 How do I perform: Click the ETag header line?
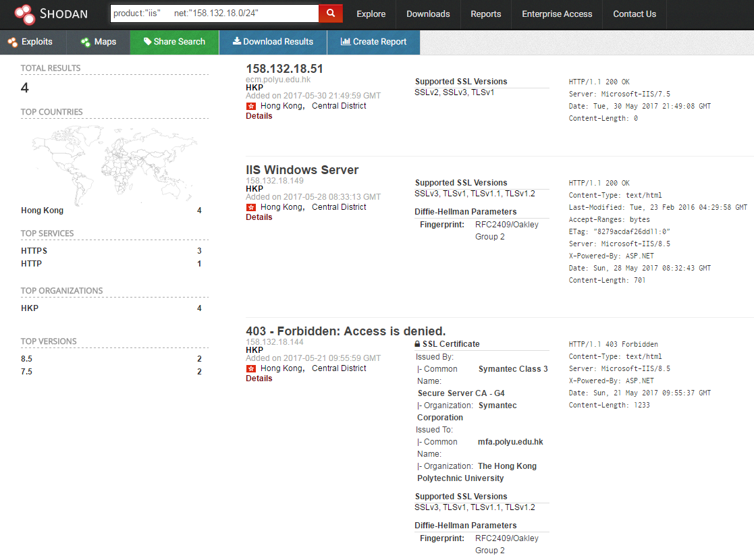point(620,231)
